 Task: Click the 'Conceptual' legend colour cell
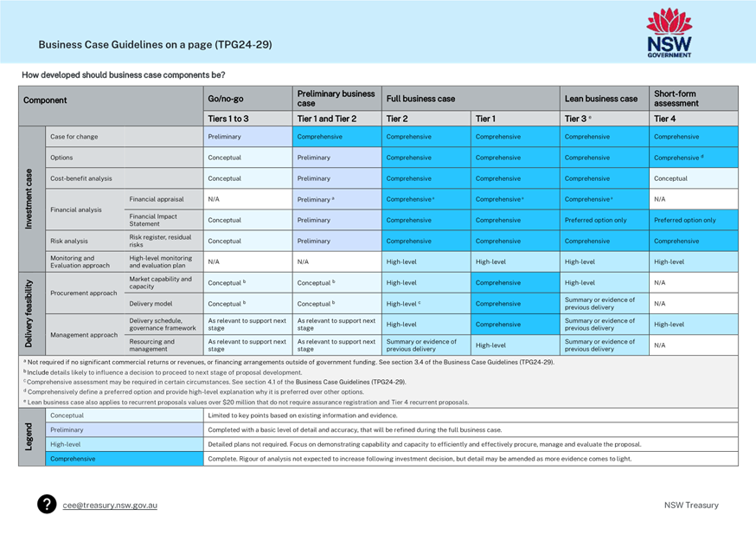click(x=125, y=415)
